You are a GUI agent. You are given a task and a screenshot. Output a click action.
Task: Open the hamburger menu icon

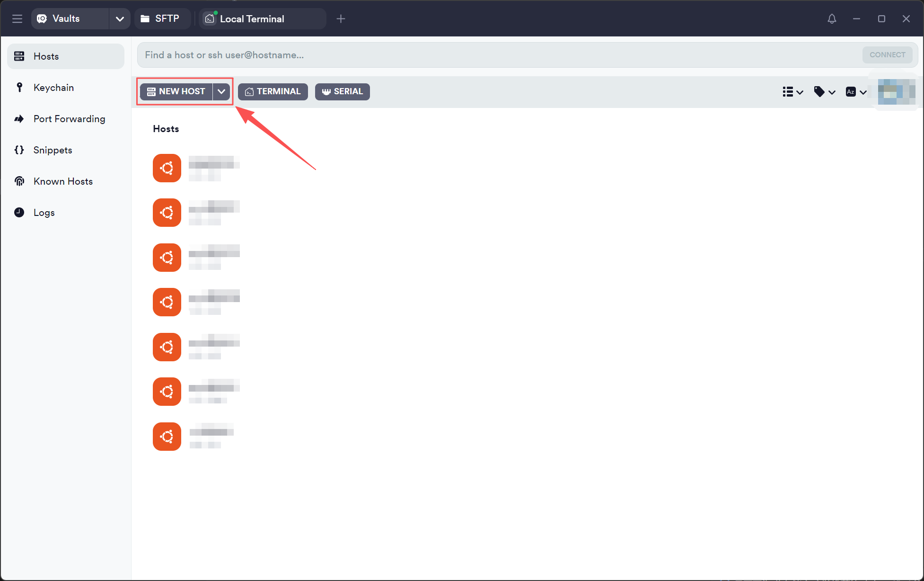18,18
